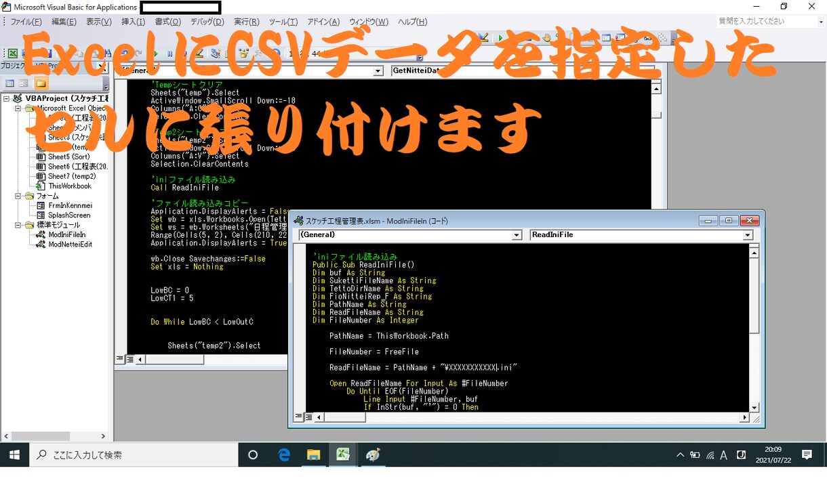
Task: Collapse the VBAProject tree node
Action: tap(6, 98)
